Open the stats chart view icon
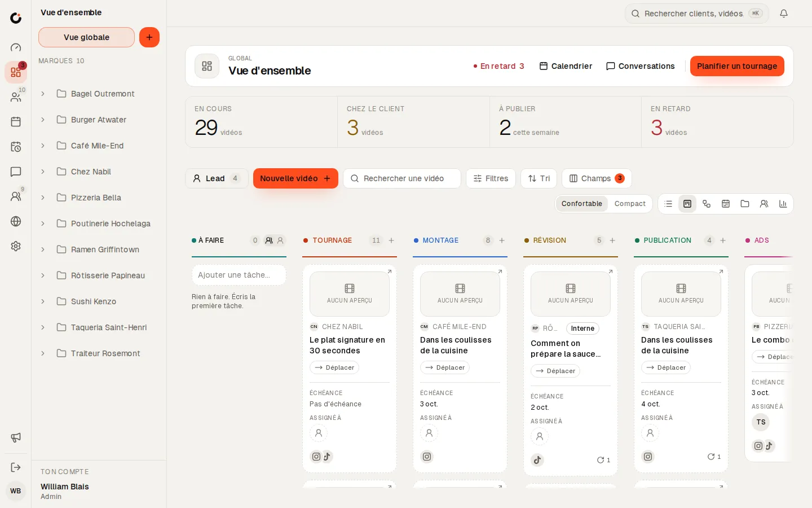The image size is (812, 508). click(783, 204)
